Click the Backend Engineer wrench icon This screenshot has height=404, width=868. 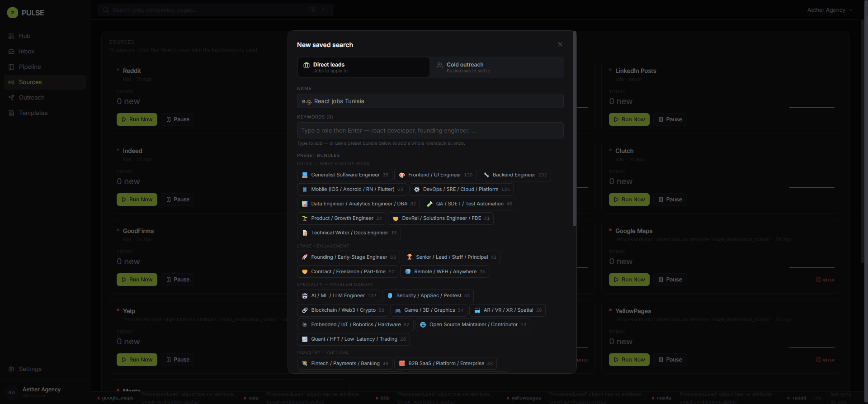coord(486,175)
